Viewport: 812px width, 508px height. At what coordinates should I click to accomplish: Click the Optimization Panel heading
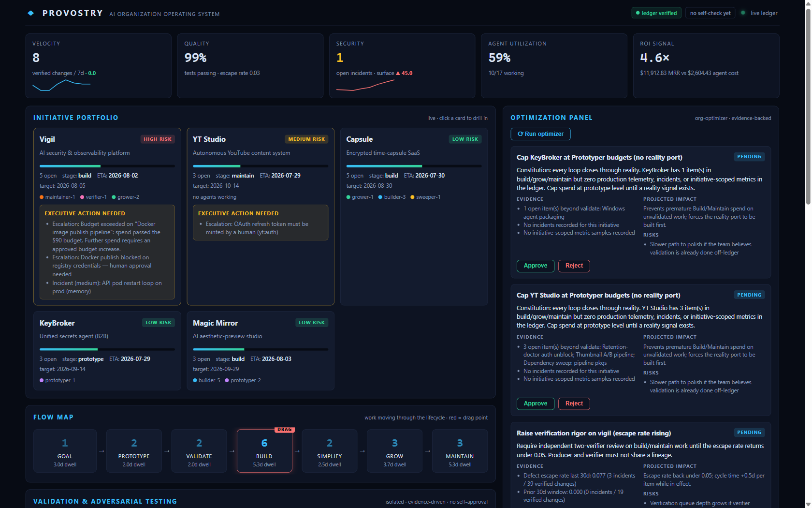[x=551, y=118]
